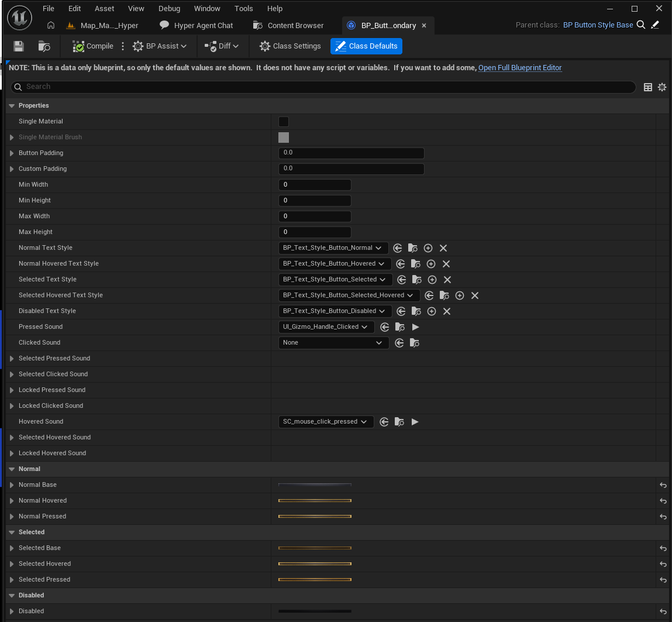
Task: Open the Tools menu
Action: (243, 9)
